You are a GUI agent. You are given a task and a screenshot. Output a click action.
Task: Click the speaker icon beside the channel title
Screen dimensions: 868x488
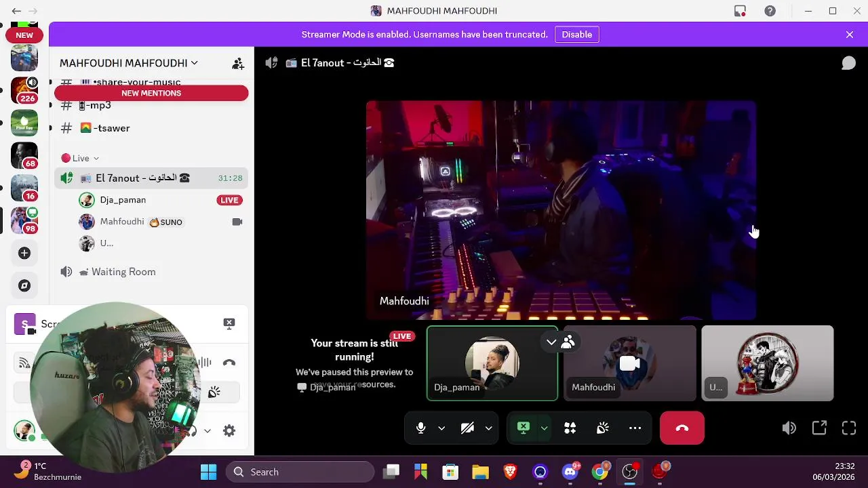[271, 63]
